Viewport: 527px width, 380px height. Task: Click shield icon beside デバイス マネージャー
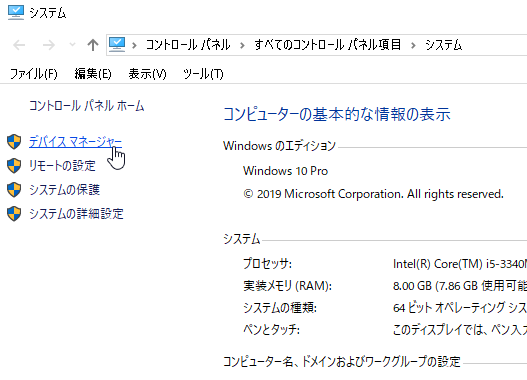point(14,142)
